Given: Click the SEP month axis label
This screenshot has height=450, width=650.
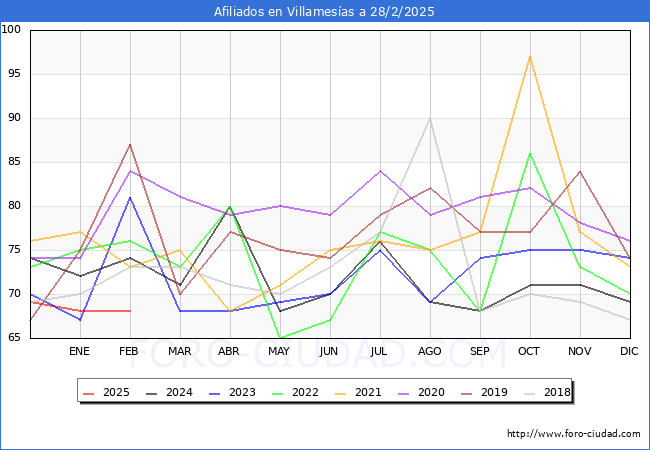Looking at the screenshot, I should point(480,351).
